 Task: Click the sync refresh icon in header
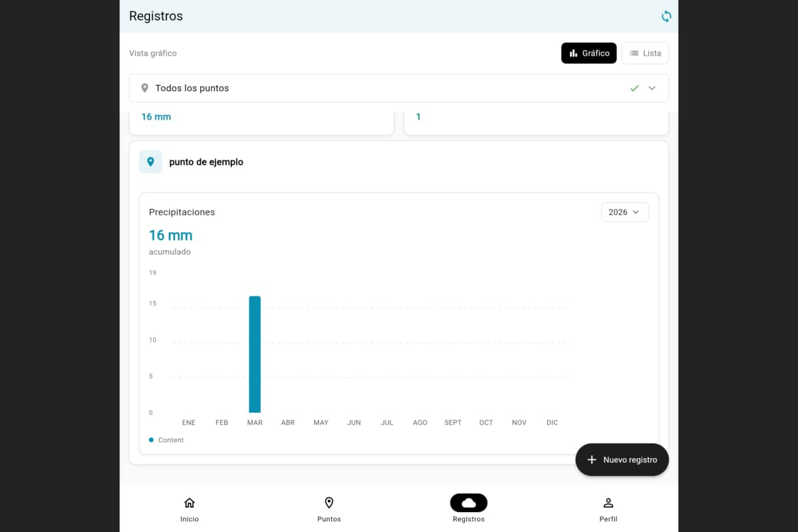666,16
